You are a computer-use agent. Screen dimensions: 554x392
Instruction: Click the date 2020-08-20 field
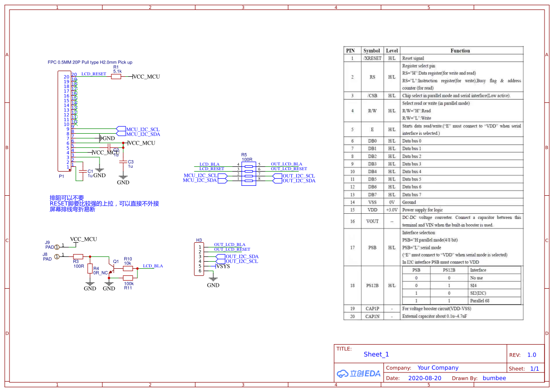(425, 378)
